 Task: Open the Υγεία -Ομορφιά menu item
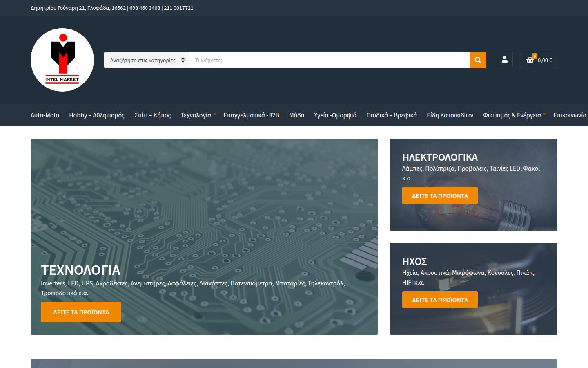[335, 115]
